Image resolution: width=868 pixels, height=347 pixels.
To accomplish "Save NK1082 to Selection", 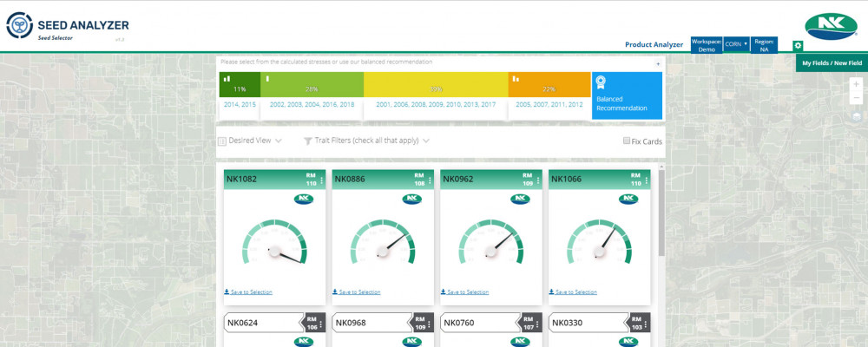I will (x=248, y=291).
